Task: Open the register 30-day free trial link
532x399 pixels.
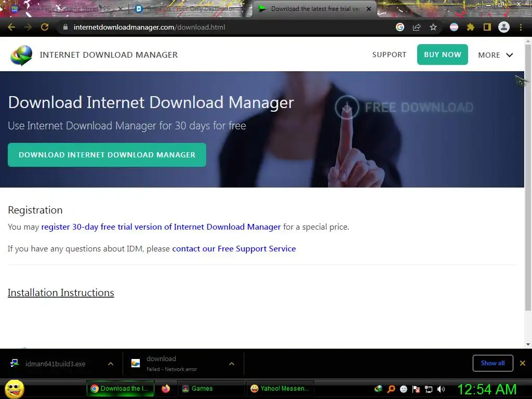Action: 161,227
